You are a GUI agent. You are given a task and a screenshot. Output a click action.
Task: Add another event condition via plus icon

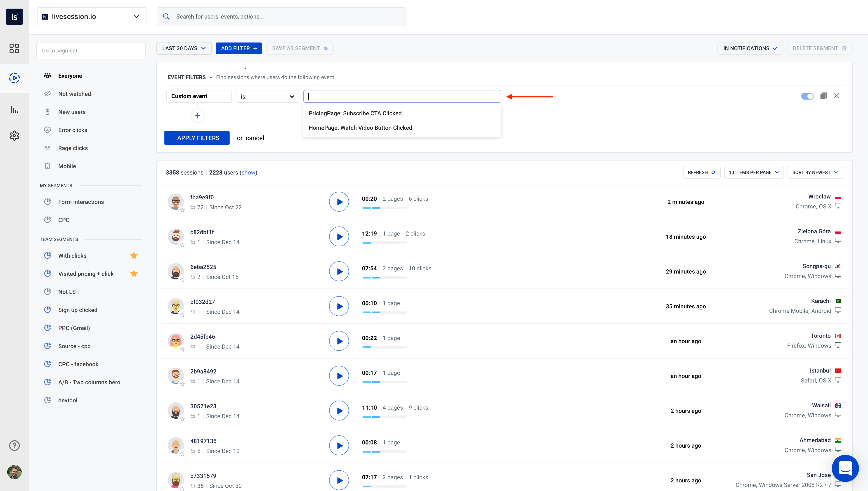point(198,116)
